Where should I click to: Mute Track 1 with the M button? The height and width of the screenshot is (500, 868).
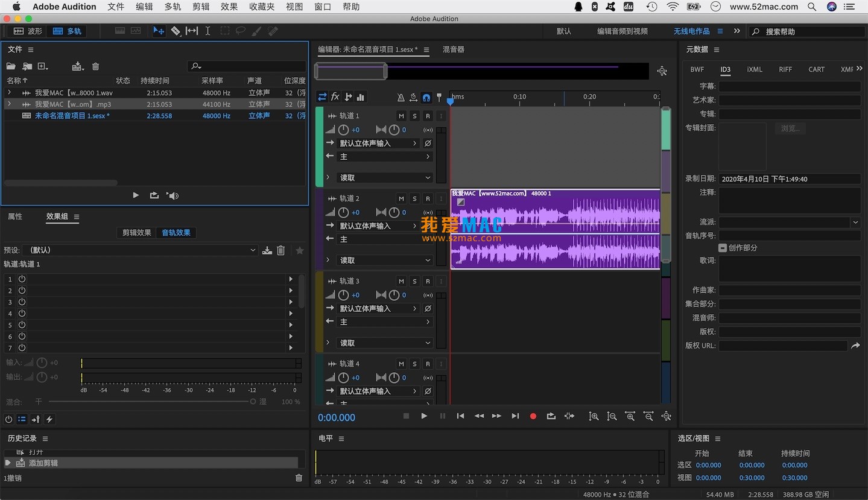pos(402,116)
